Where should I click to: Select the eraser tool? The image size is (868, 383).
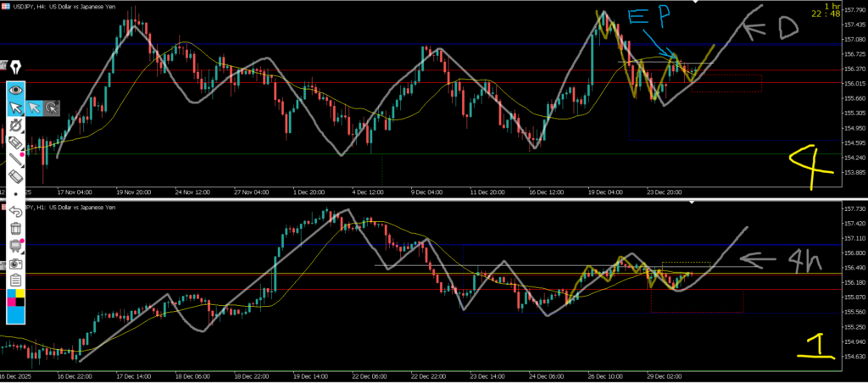click(x=15, y=177)
